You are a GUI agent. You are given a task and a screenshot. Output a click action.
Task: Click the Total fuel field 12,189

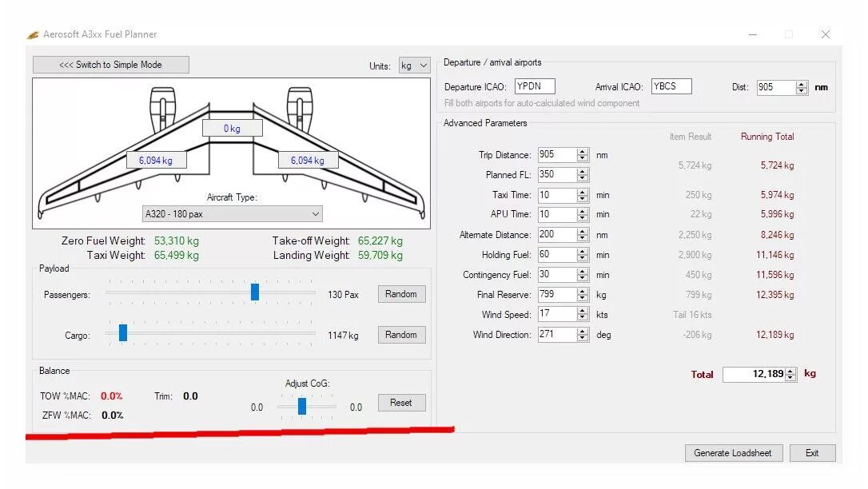click(754, 375)
